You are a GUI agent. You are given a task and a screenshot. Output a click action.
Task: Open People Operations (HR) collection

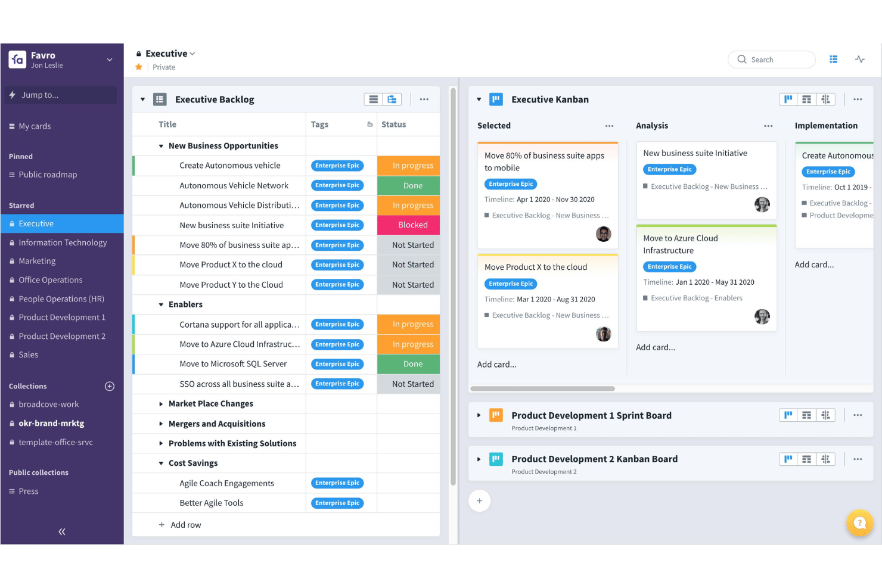(x=61, y=299)
